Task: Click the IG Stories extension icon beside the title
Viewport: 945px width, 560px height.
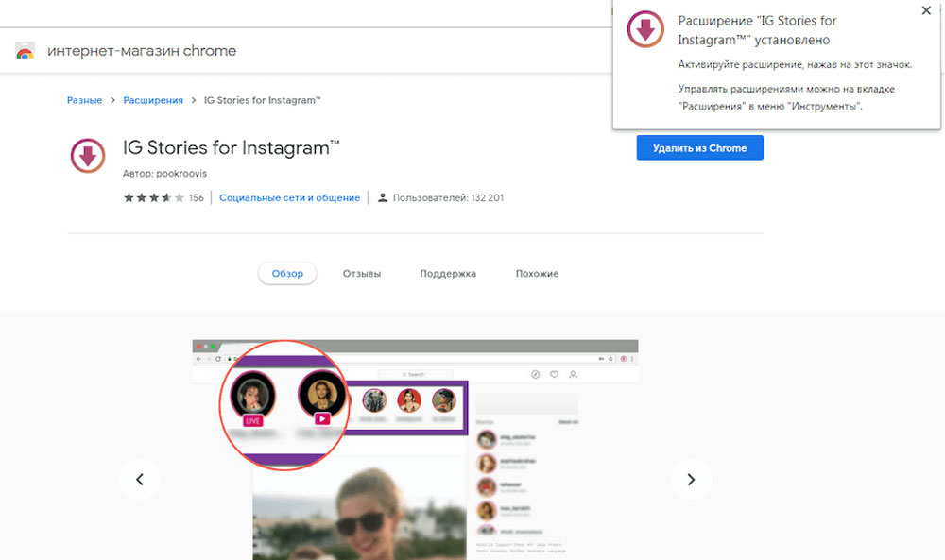Action: tap(88, 156)
